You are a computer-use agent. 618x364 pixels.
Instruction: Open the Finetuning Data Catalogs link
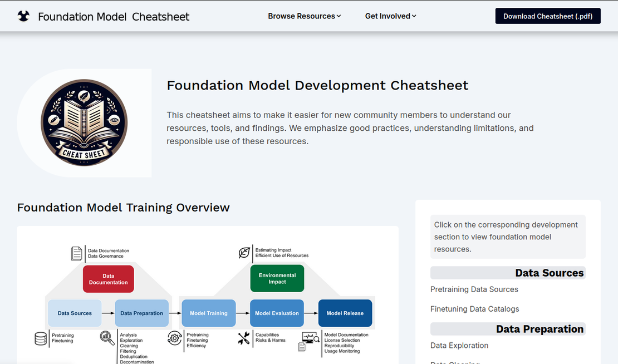point(474,309)
